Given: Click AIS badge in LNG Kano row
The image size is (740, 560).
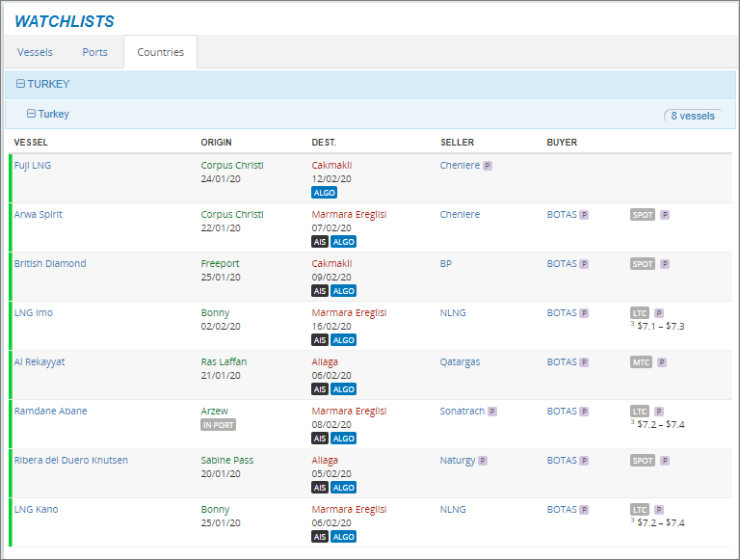Looking at the screenshot, I should 320,537.
